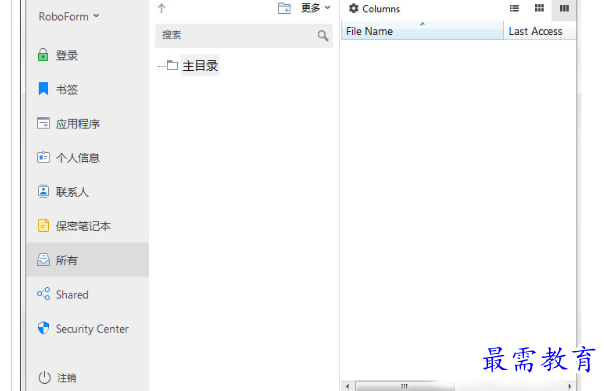The image size is (604, 391).
Task: Select the blue bookmark icon
Action: [x=43, y=89]
